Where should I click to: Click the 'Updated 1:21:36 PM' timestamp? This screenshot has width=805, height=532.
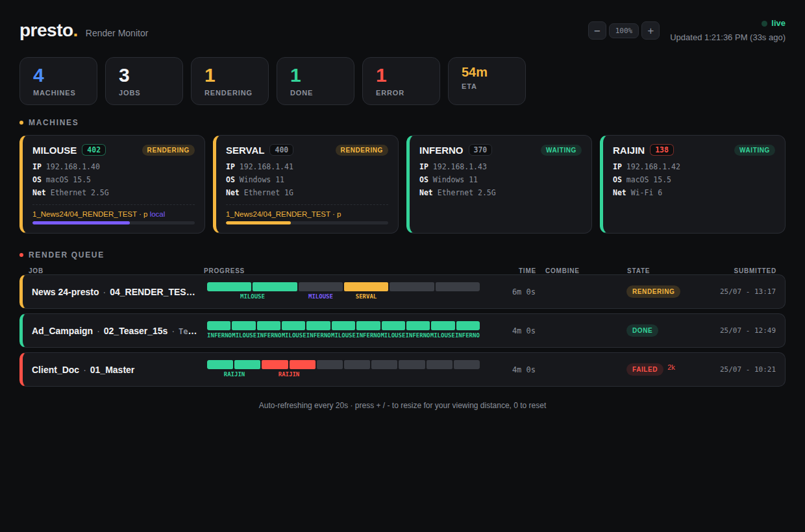click(728, 38)
